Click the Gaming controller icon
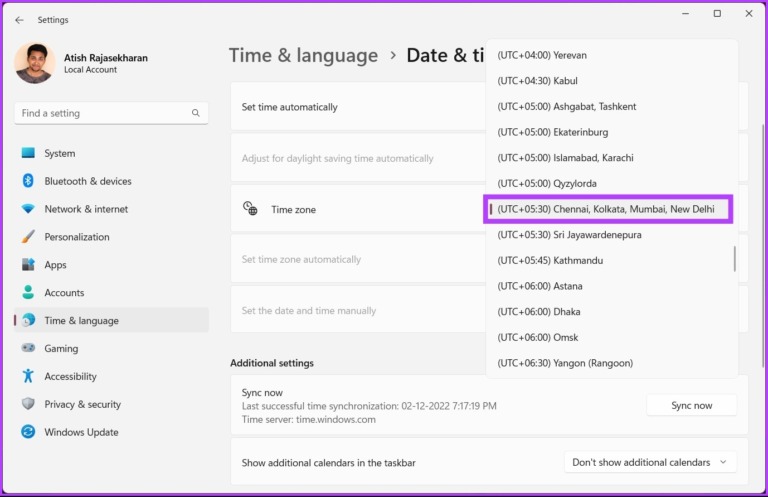Screen dimensions: 768x497 coord(28,348)
